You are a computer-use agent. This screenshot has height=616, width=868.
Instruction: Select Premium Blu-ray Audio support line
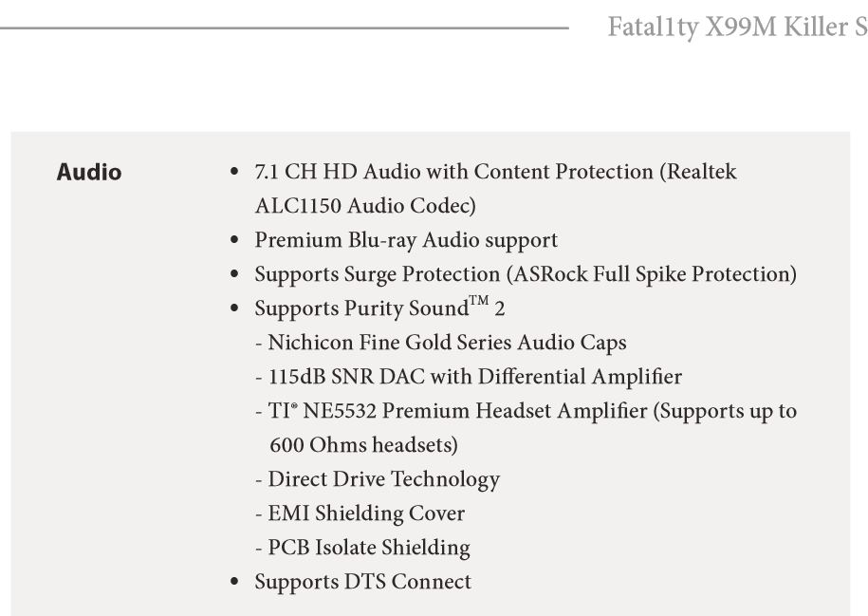(406, 240)
